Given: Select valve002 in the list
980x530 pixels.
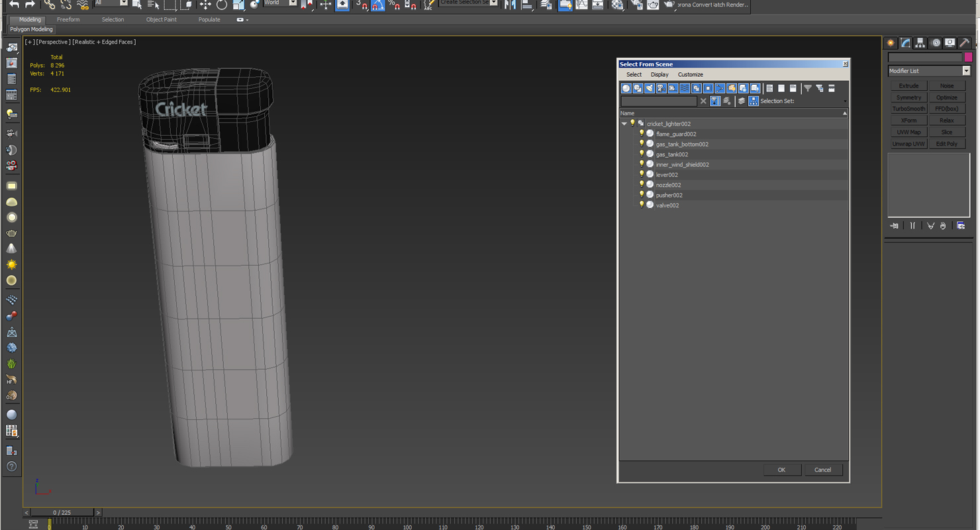Looking at the screenshot, I should 667,205.
